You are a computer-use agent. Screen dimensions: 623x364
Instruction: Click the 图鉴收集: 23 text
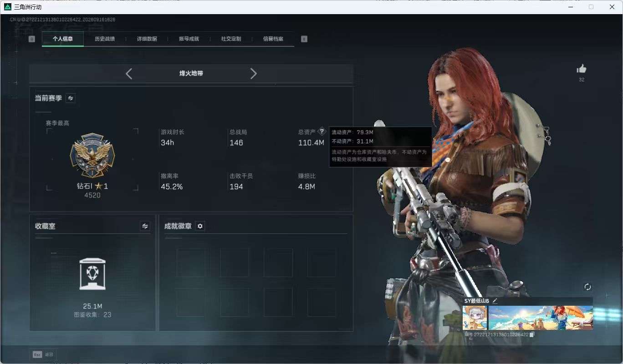92,314
